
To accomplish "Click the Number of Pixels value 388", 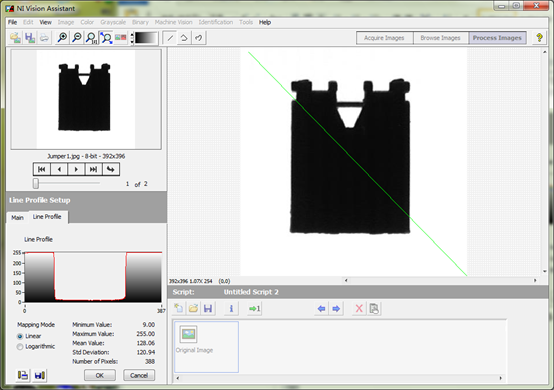I will click(149, 361).
